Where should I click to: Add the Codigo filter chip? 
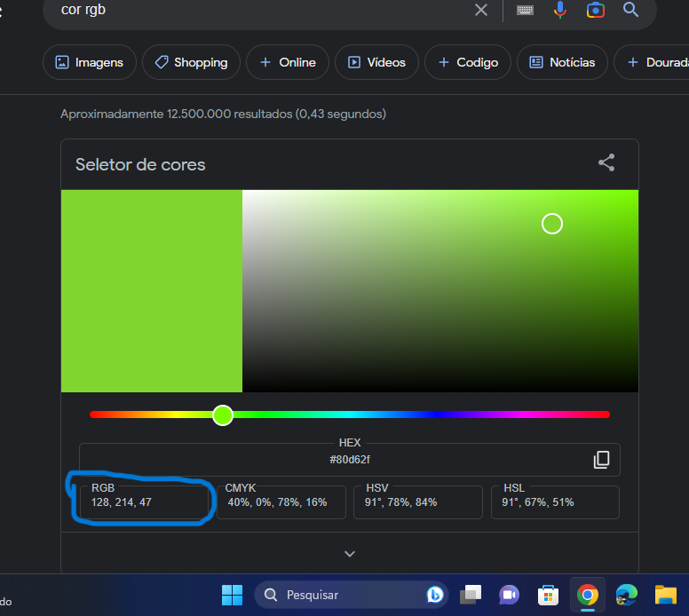468,62
